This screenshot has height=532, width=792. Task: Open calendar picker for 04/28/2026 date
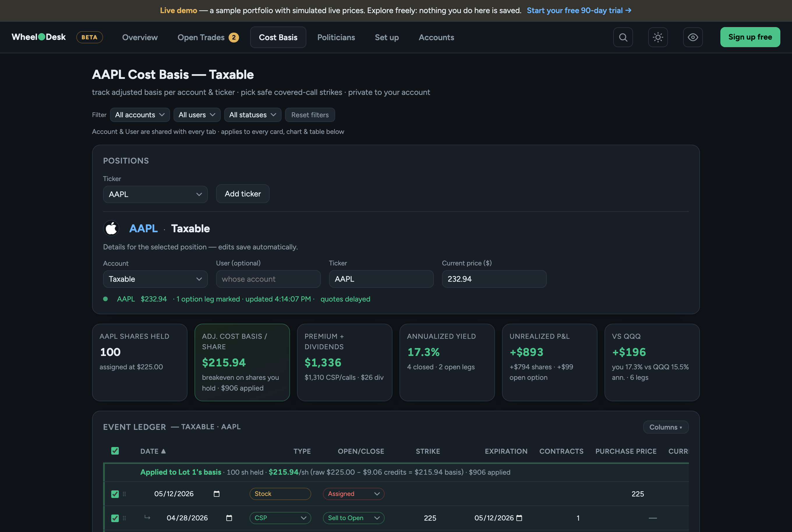(x=229, y=518)
